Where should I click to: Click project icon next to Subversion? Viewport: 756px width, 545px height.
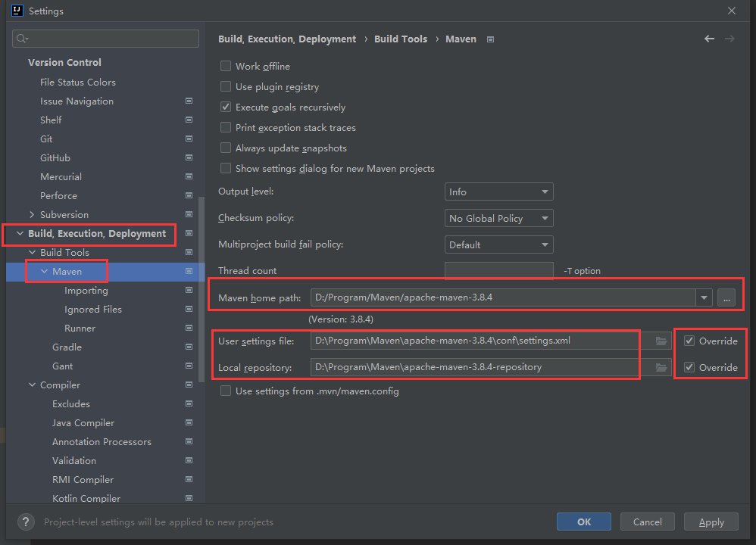(189, 214)
